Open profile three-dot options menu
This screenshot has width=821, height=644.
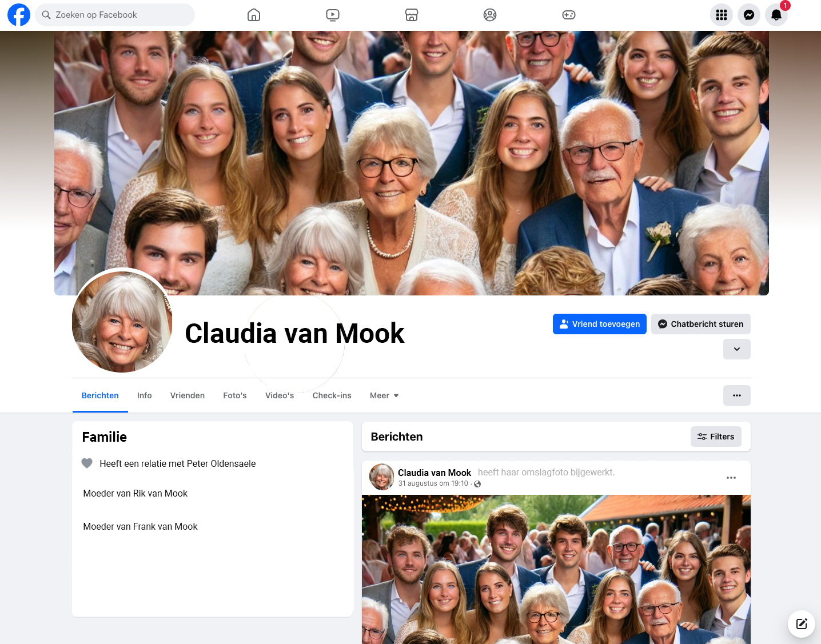[737, 395]
